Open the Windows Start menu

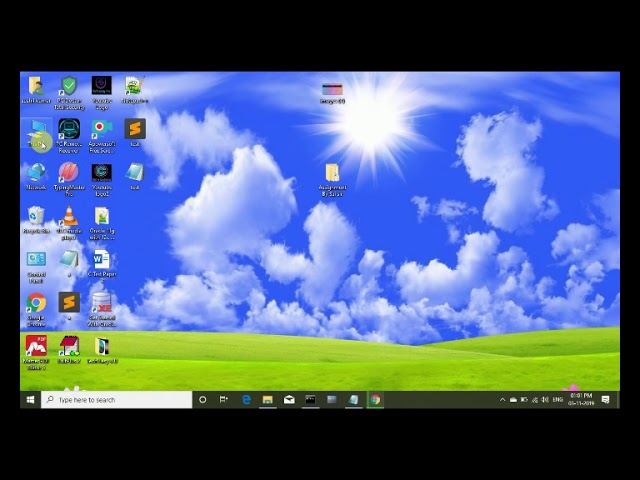30,400
